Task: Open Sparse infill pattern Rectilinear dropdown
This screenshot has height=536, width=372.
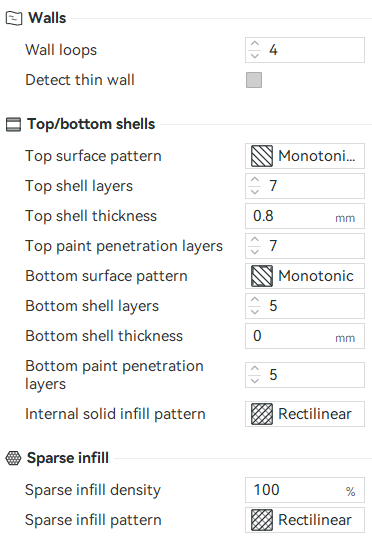Action: tap(305, 520)
